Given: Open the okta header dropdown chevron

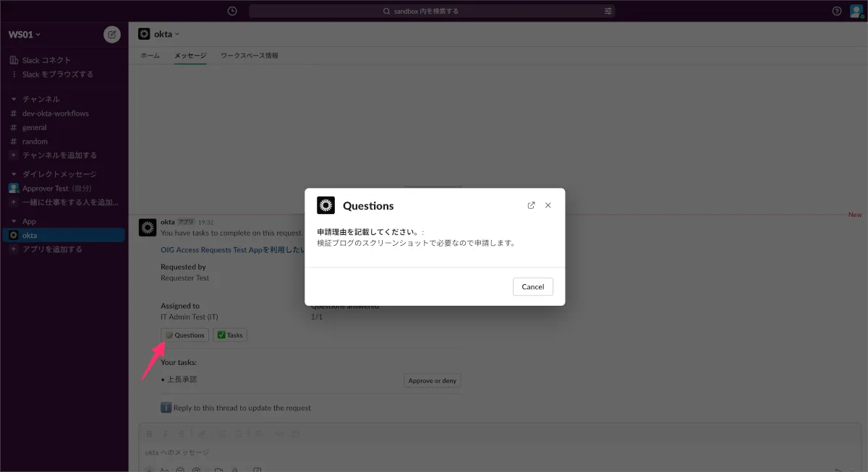Looking at the screenshot, I should 177,34.
